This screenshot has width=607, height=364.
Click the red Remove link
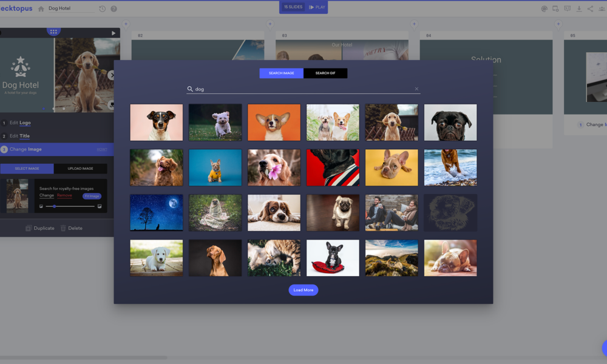(64, 195)
